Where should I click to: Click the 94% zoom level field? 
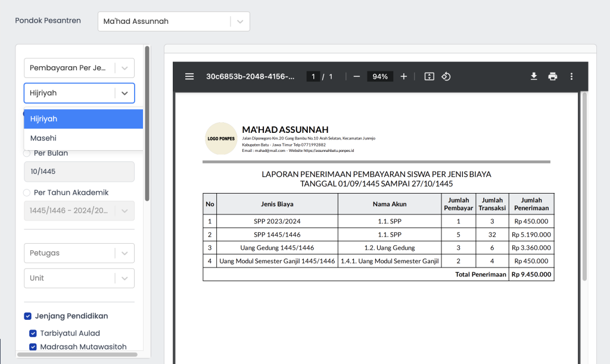pyautogui.click(x=380, y=77)
